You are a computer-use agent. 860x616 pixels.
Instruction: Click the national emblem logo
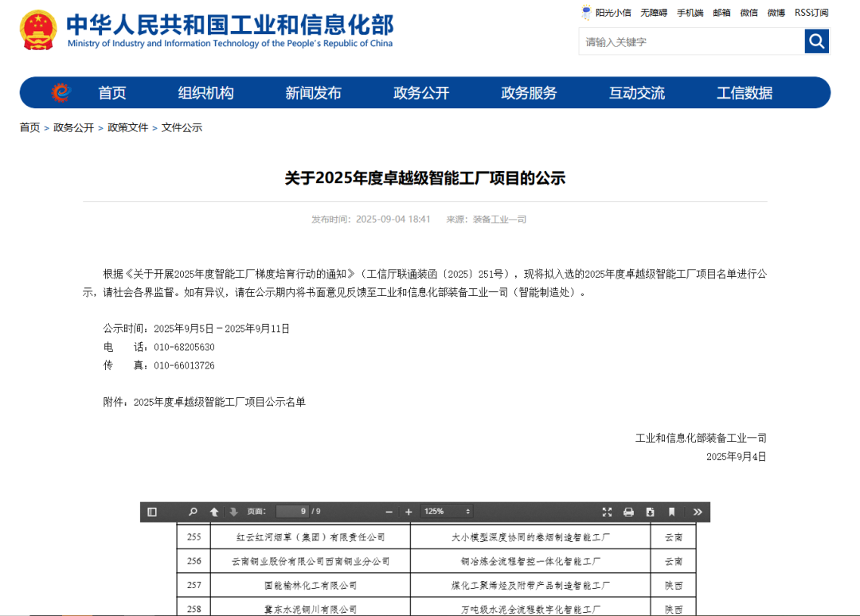pyautogui.click(x=38, y=31)
